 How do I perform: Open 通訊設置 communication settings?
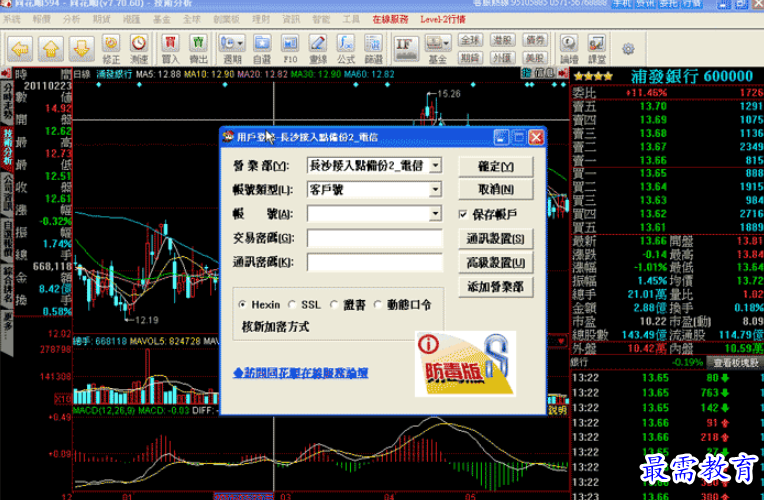(496, 238)
